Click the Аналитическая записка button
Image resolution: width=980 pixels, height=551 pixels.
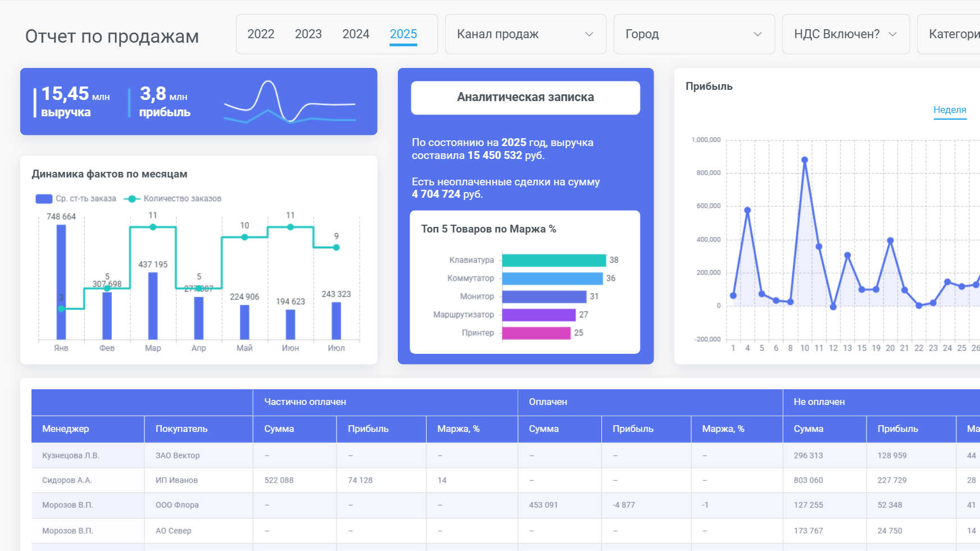pyautogui.click(x=525, y=98)
